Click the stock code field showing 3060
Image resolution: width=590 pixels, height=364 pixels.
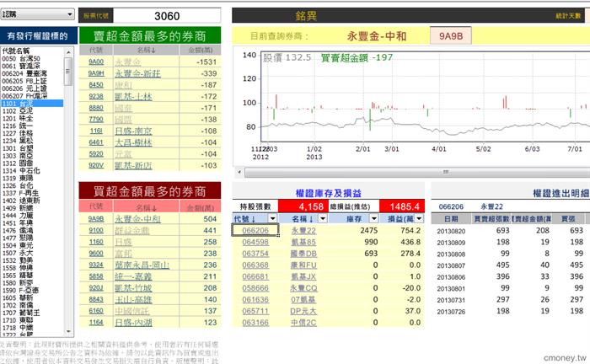167,16
